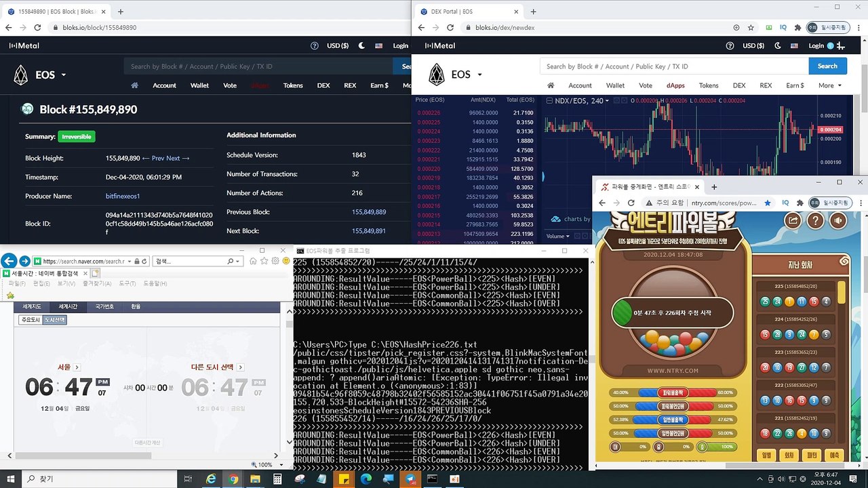Screen dimensions: 868x488
Task: Click the 일별 button in NTRY Powerball
Action: click(x=766, y=455)
